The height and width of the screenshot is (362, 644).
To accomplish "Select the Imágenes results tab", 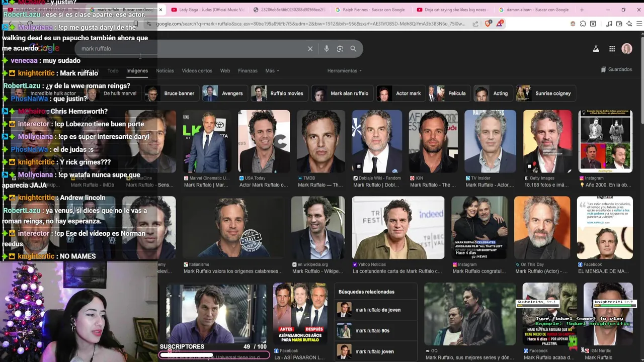I will 137,71.
